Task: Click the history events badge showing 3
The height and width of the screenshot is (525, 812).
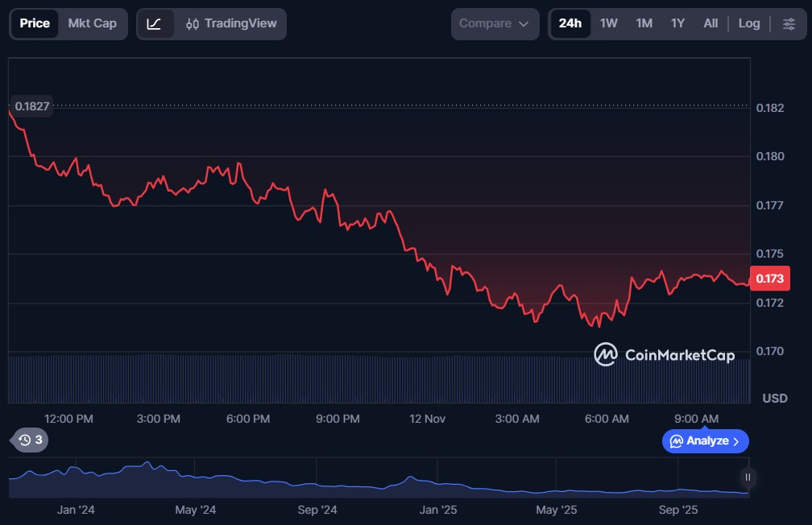Action: (30, 440)
